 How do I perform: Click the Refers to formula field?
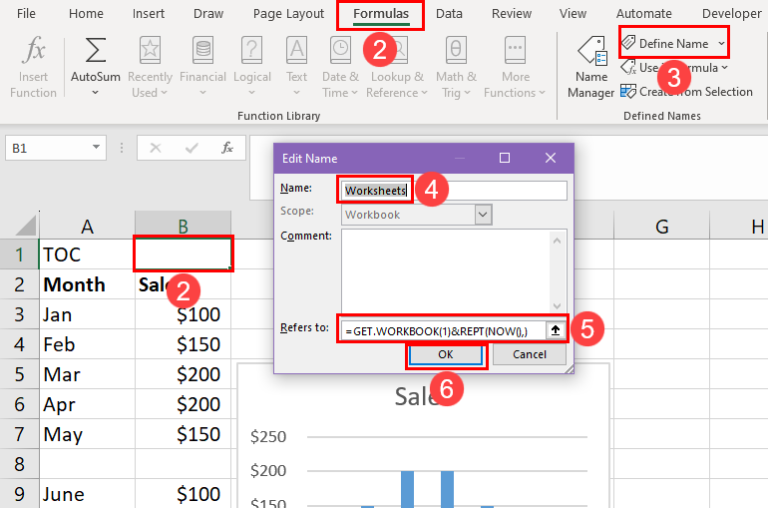tap(443, 331)
